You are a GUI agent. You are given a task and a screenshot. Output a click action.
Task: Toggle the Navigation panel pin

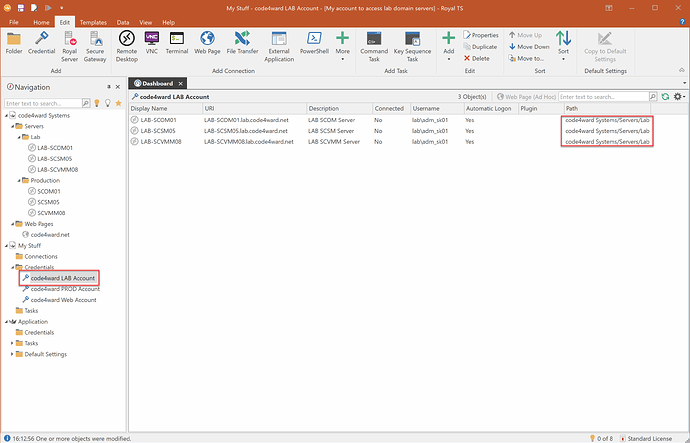pos(109,88)
